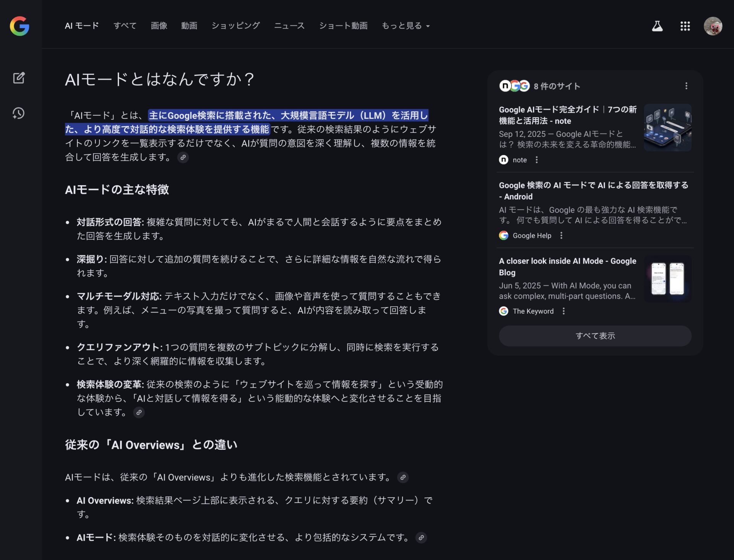Open Google AIモード完全ガイド note article
734x560 pixels.
[568, 115]
